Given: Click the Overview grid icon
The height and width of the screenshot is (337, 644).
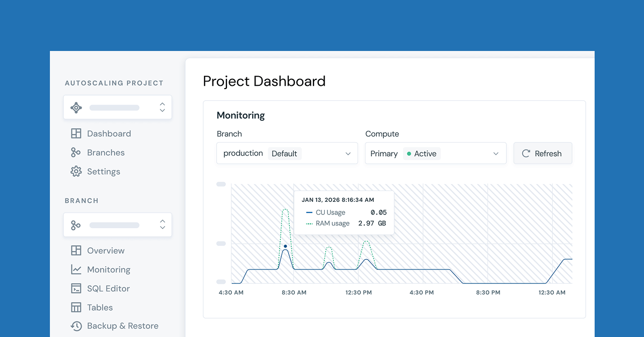Looking at the screenshot, I should click(75, 251).
